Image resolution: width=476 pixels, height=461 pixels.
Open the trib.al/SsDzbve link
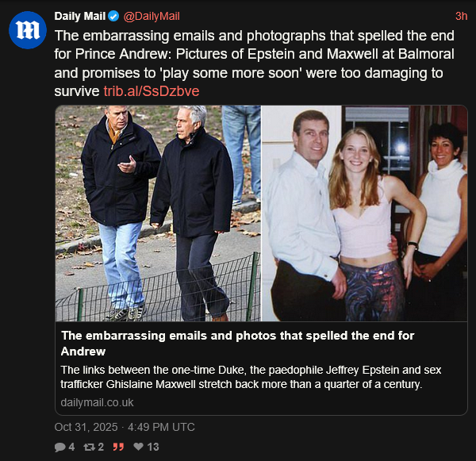[152, 91]
